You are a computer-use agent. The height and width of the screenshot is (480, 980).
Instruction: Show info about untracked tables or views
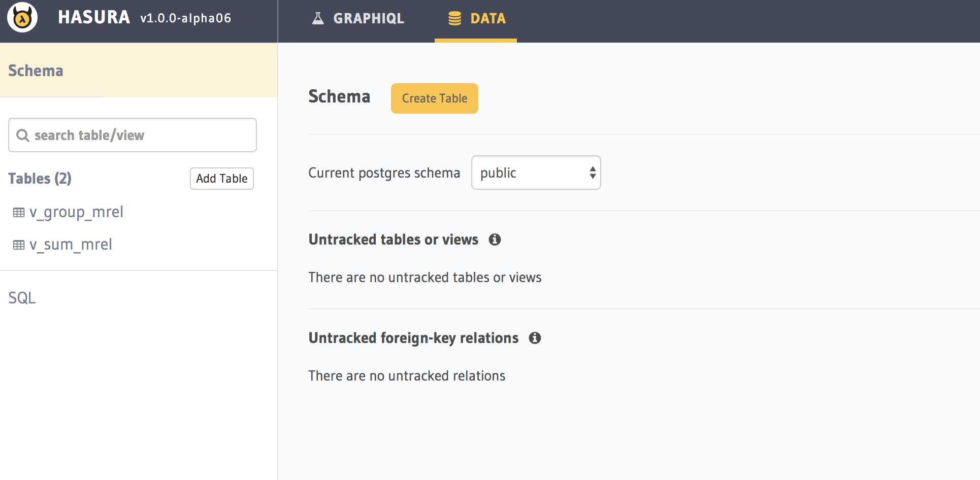[495, 239]
